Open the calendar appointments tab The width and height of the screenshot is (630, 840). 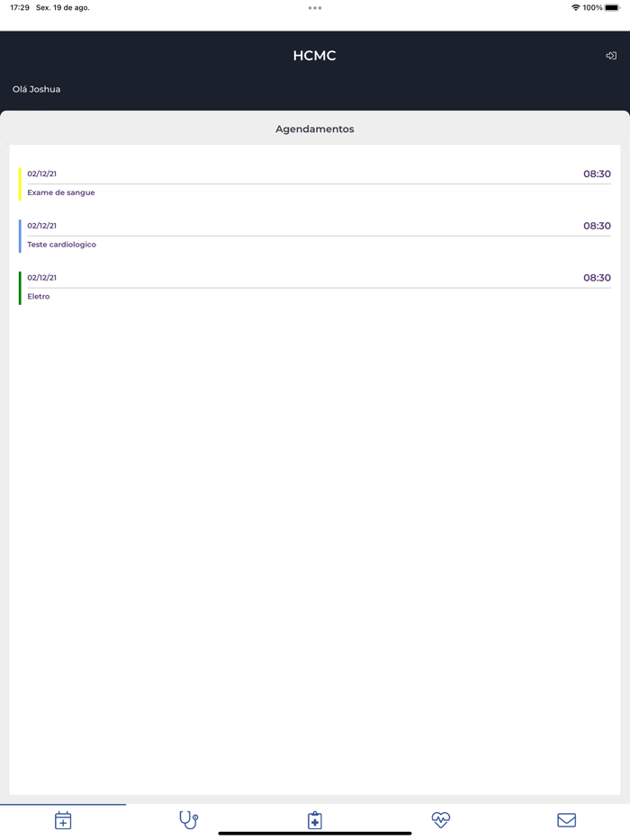[x=63, y=819]
